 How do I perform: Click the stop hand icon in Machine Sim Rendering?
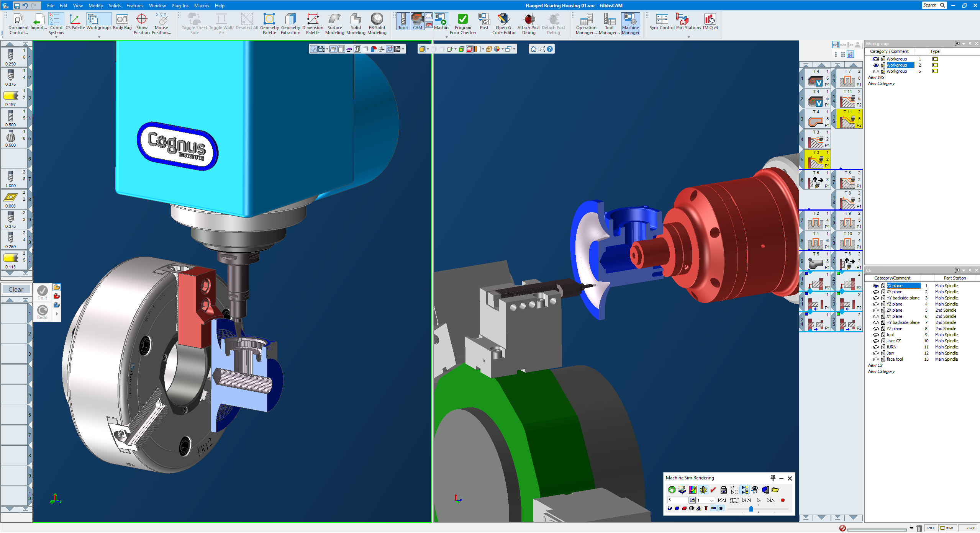pos(672,490)
